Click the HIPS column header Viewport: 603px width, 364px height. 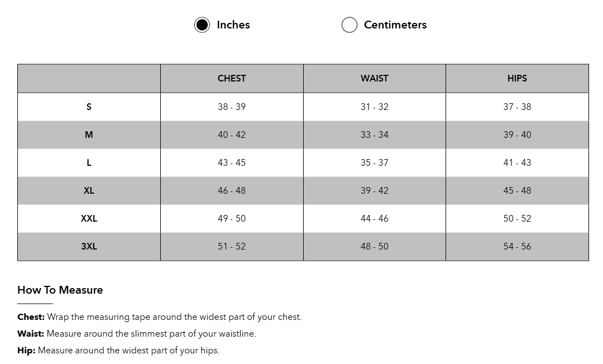coord(517,79)
